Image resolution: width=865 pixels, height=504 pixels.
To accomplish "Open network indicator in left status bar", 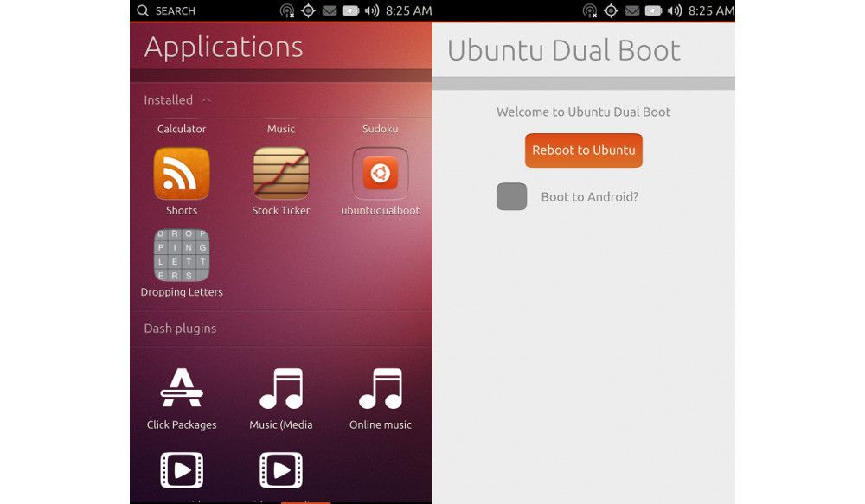I will point(287,11).
